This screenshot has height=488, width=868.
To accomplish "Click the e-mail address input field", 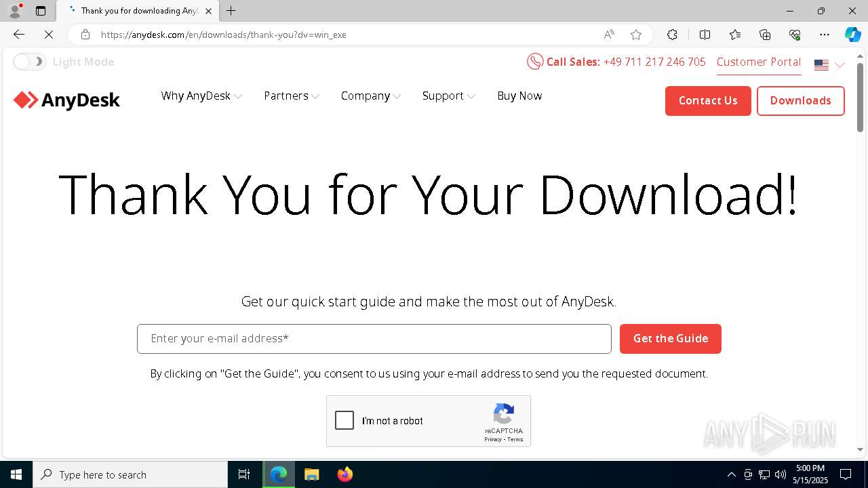I will pyautogui.click(x=374, y=339).
